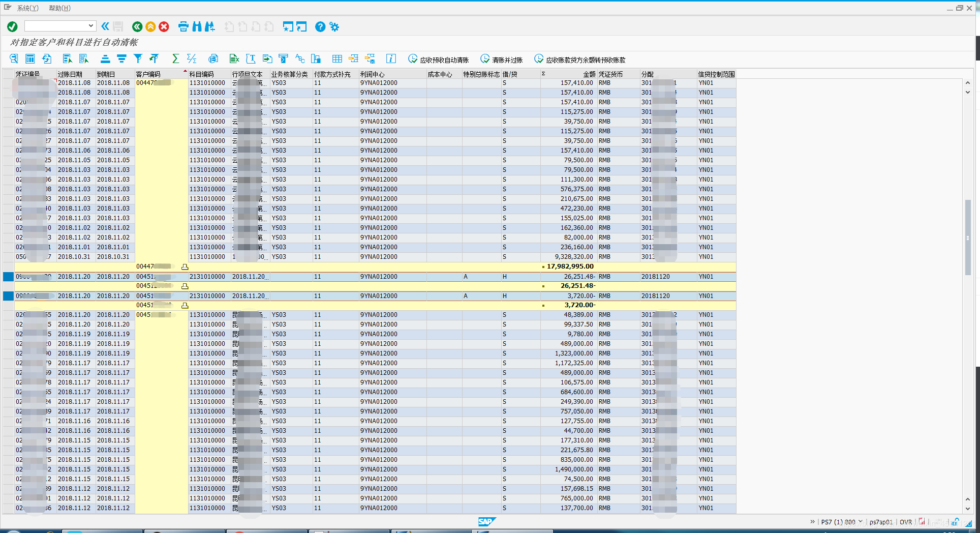Open the 帮助(H) menu

pos(59,8)
